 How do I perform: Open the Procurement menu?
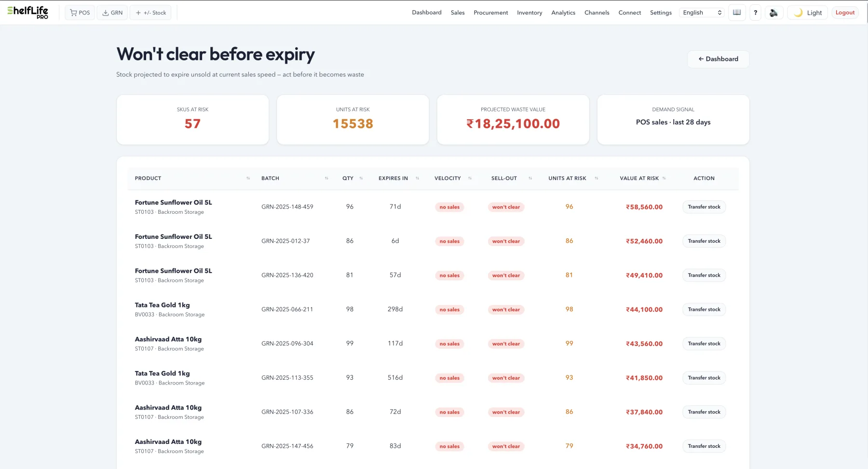[491, 13]
